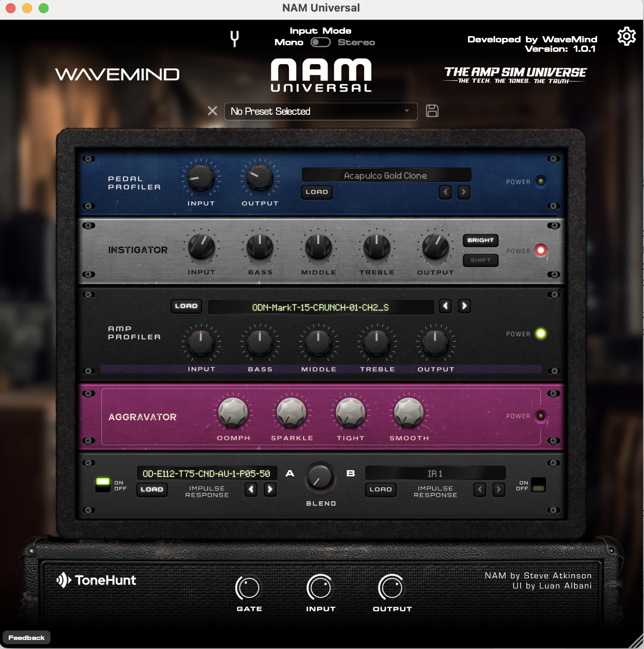Image resolution: width=644 pixels, height=649 pixels.
Task: Switch impulse response B on/off
Action: (x=538, y=485)
